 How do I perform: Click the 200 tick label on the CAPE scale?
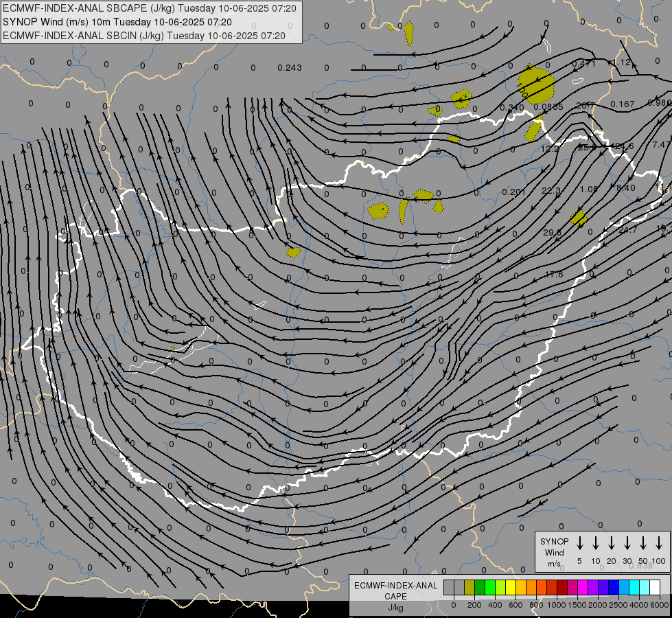(474, 605)
